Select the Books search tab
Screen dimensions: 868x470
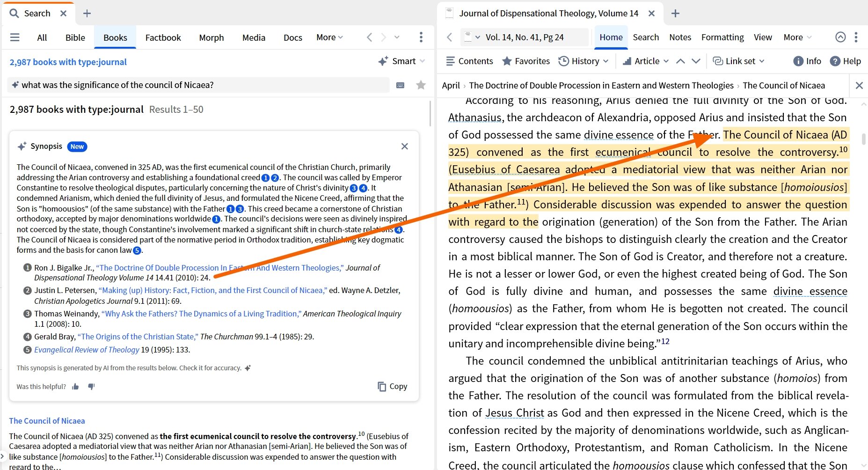[x=115, y=37]
